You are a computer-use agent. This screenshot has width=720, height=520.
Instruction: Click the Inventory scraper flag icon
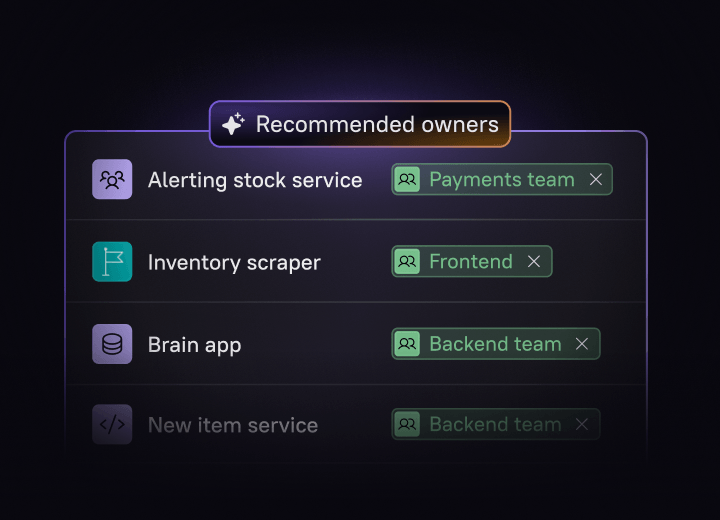112,261
